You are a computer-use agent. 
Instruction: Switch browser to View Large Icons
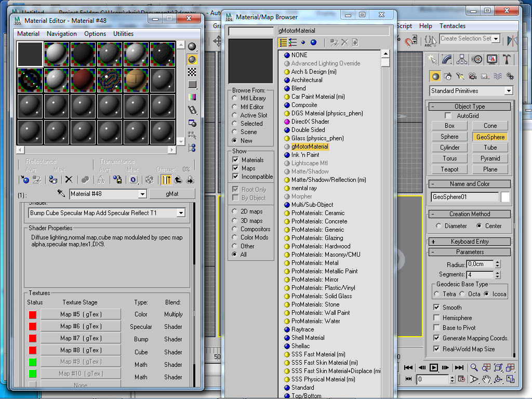[313, 43]
